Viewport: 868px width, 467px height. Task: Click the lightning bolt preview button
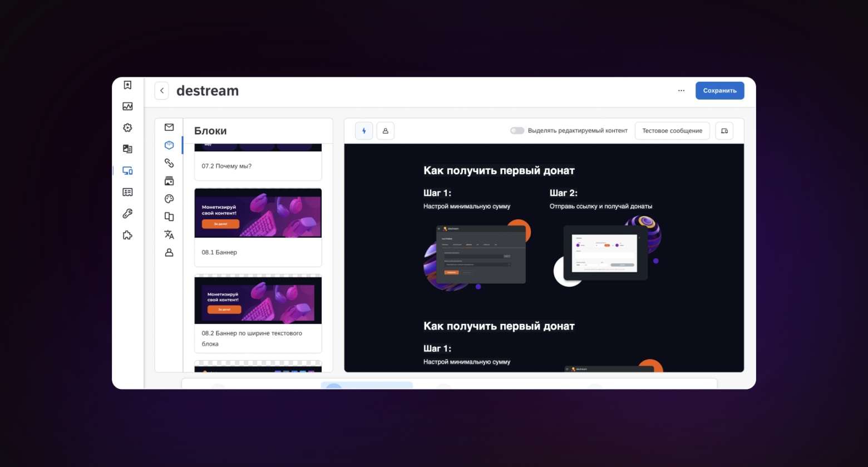pyautogui.click(x=364, y=131)
